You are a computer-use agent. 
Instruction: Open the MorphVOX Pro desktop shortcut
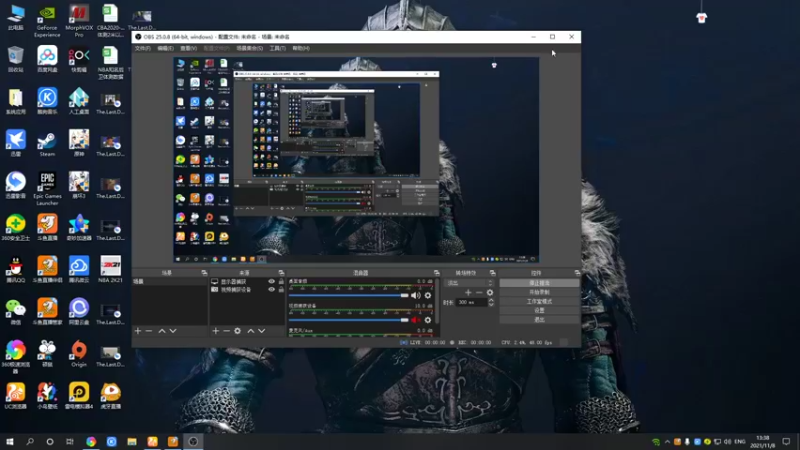tap(79, 21)
